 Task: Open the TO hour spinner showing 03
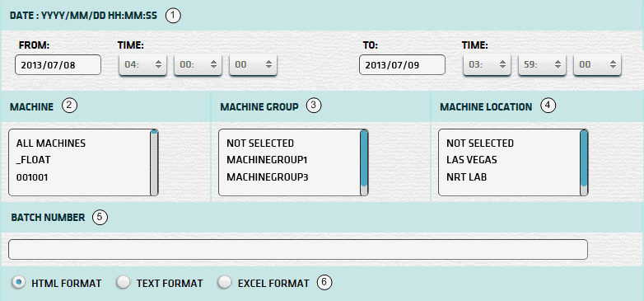tap(487, 65)
